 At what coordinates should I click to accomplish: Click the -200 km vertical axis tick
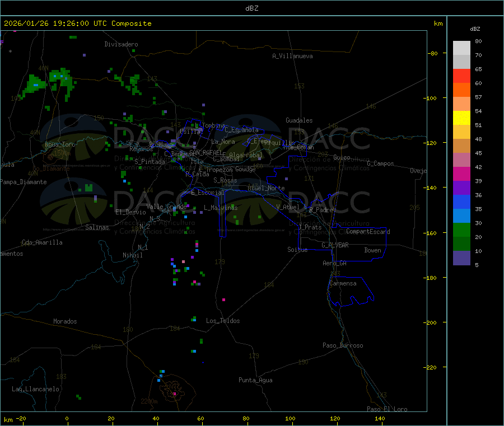[431, 322]
